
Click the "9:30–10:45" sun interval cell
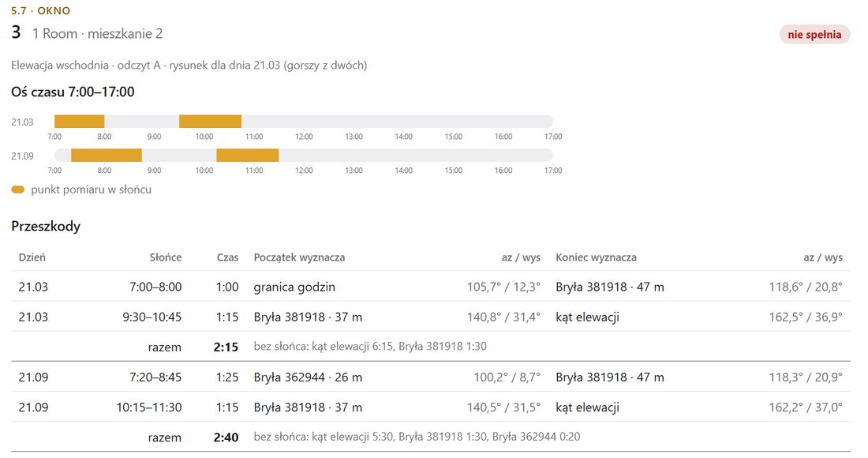(152, 317)
